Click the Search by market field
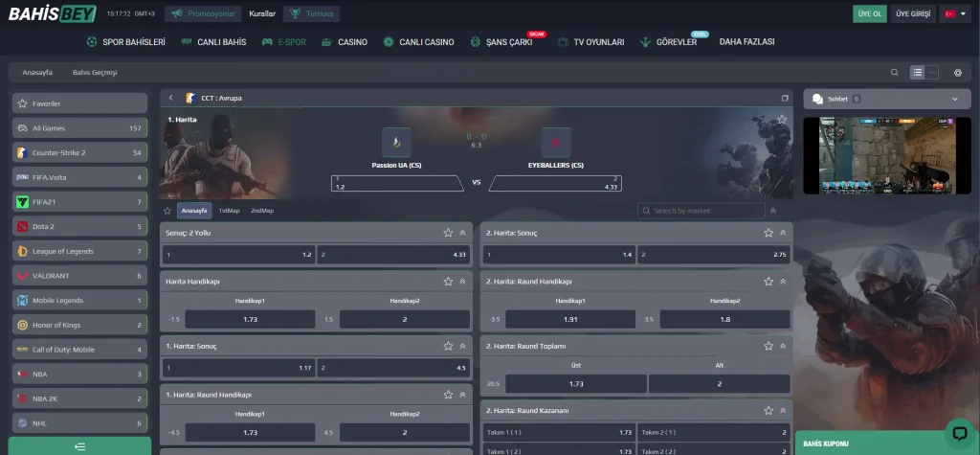 (x=702, y=211)
